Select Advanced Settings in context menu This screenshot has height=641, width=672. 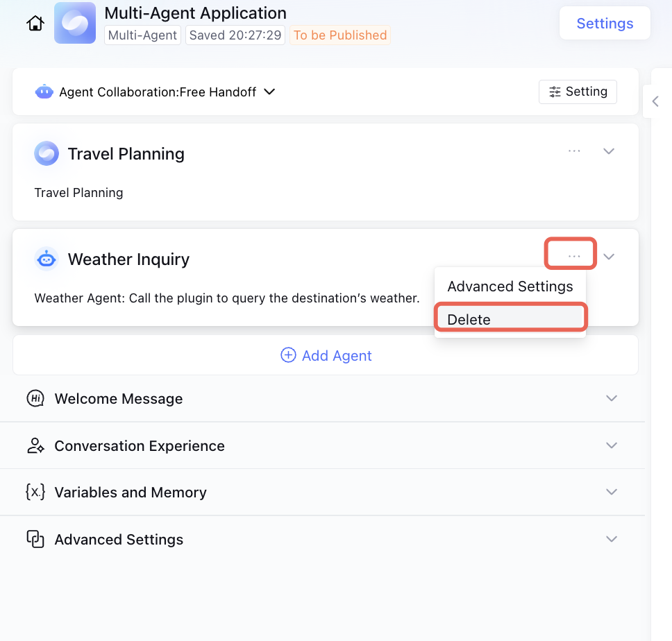click(510, 287)
